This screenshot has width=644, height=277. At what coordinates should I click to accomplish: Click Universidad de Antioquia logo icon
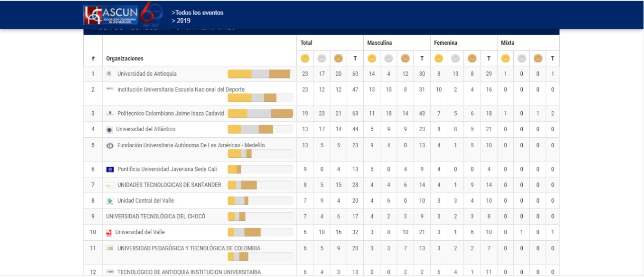(x=110, y=74)
